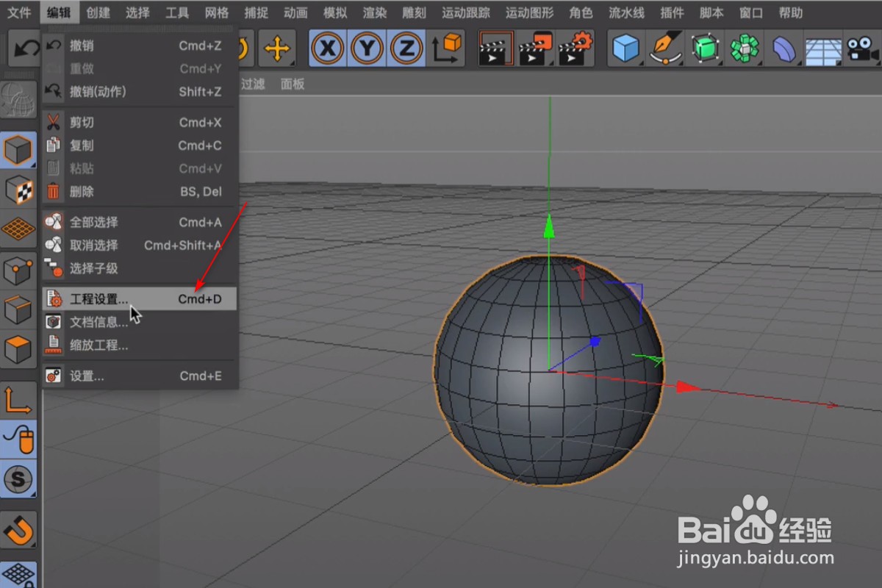This screenshot has height=588, width=882.
Task: Select the Move tool icon
Action: coord(277,49)
